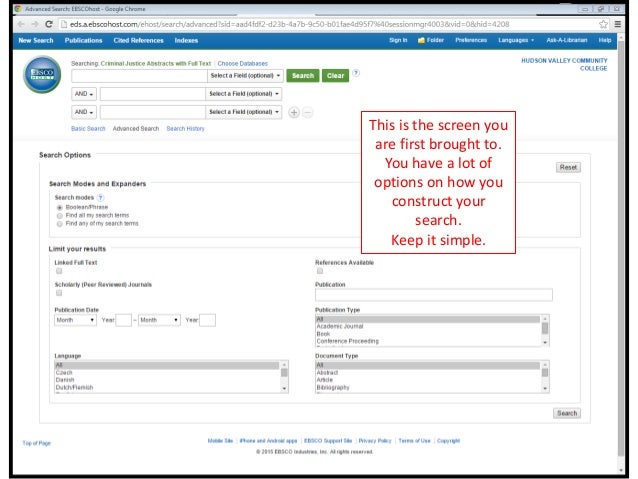Screen dimensions: 638x479
Task: Check the References Available checkbox
Action: pos(320,271)
